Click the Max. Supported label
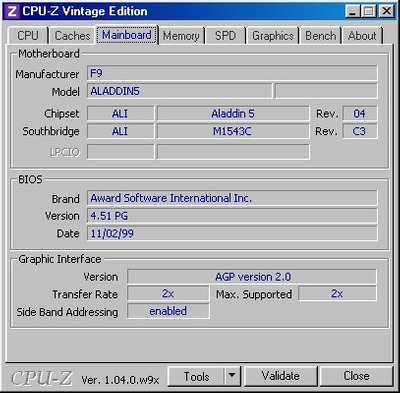Screen dimensions: 400x393 coord(254,294)
